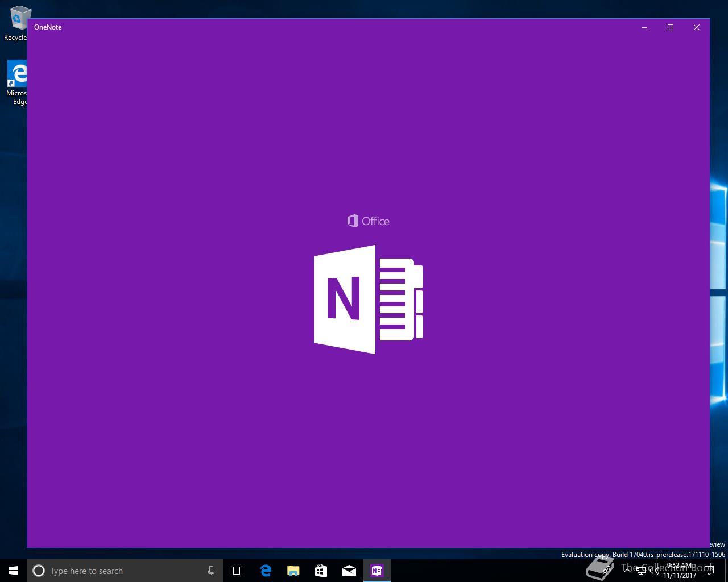Click the Cortana circle icon
Image resolution: width=728 pixels, height=582 pixels.
point(39,571)
